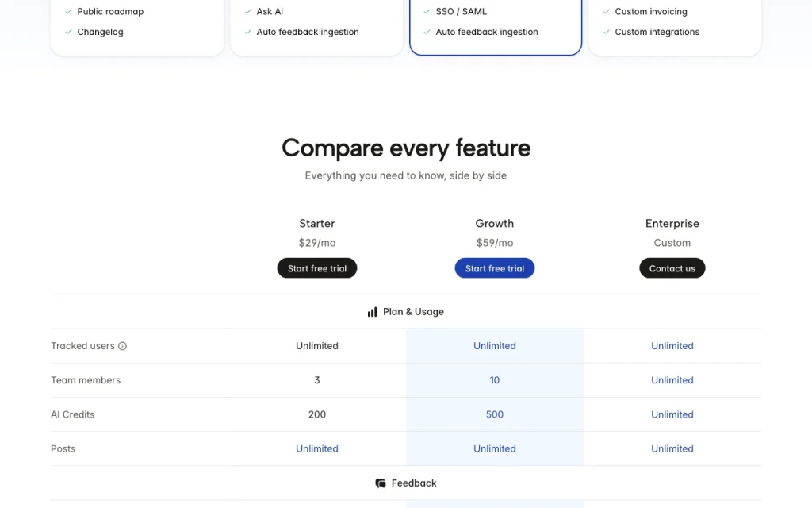Viewport: 812px width, 508px height.
Task: Select the Feedback section header
Action: [406, 483]
